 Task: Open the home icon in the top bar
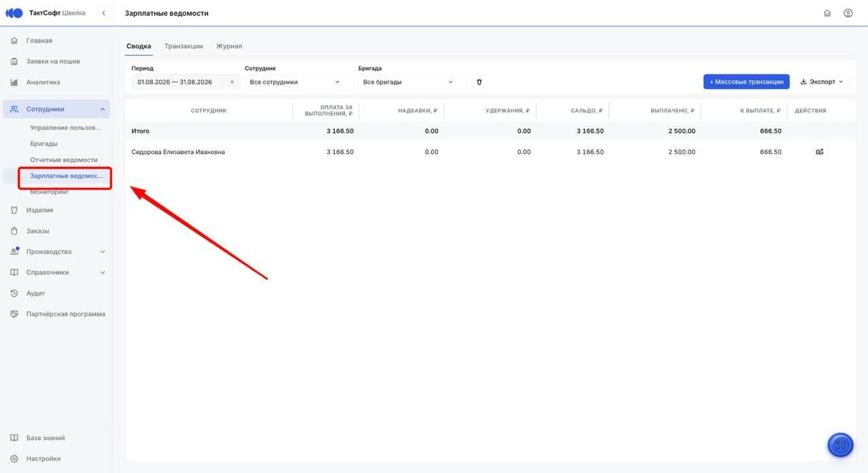(827, 13)
